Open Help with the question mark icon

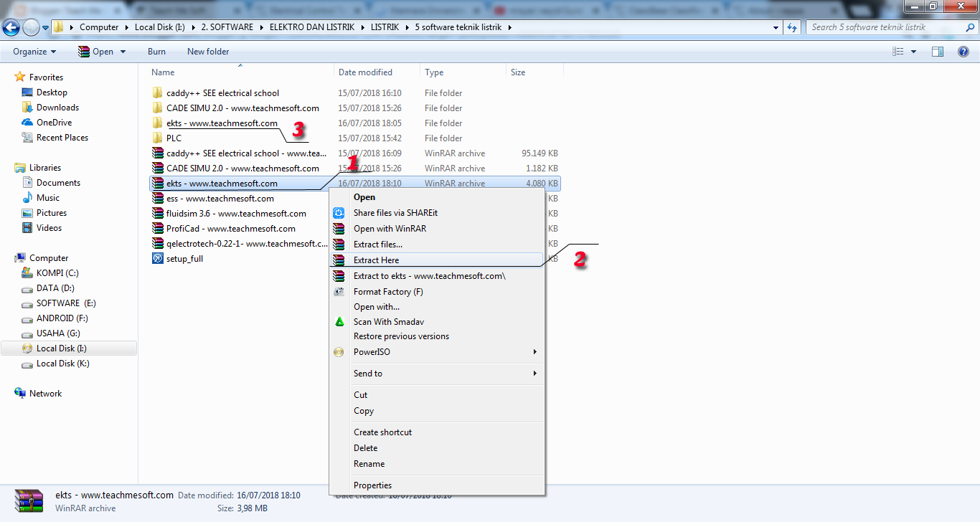pos(963,52)
